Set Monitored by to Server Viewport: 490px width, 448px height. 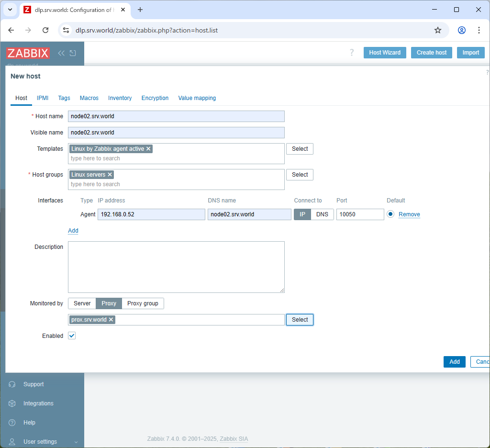(x=82, y=303)
